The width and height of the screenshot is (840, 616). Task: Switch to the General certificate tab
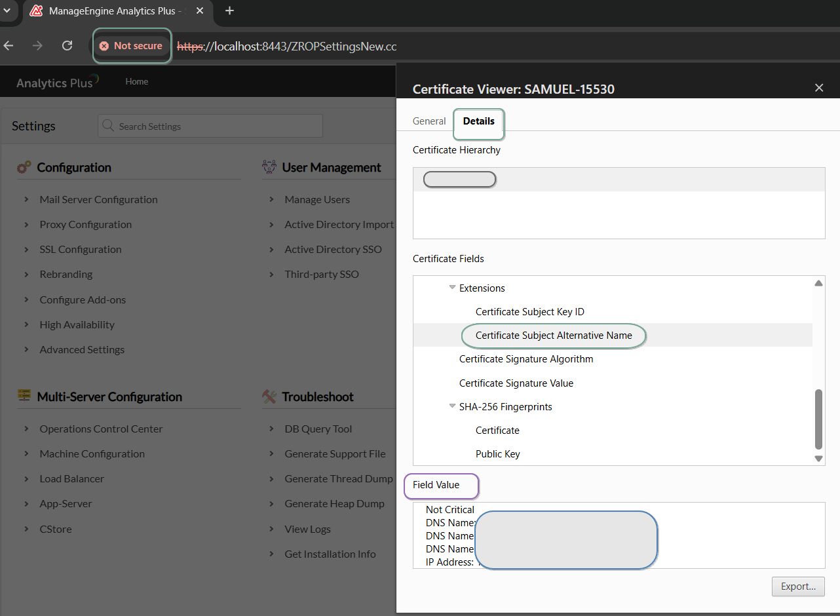pos(429,121)
